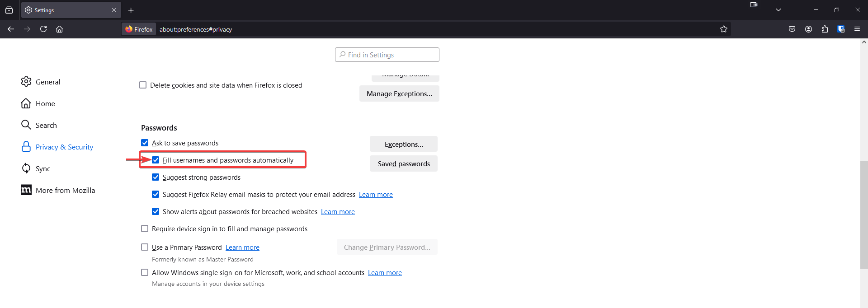Enable Use a Primary Password checkbox
868x308 pixels.
[x=145, y=247]
